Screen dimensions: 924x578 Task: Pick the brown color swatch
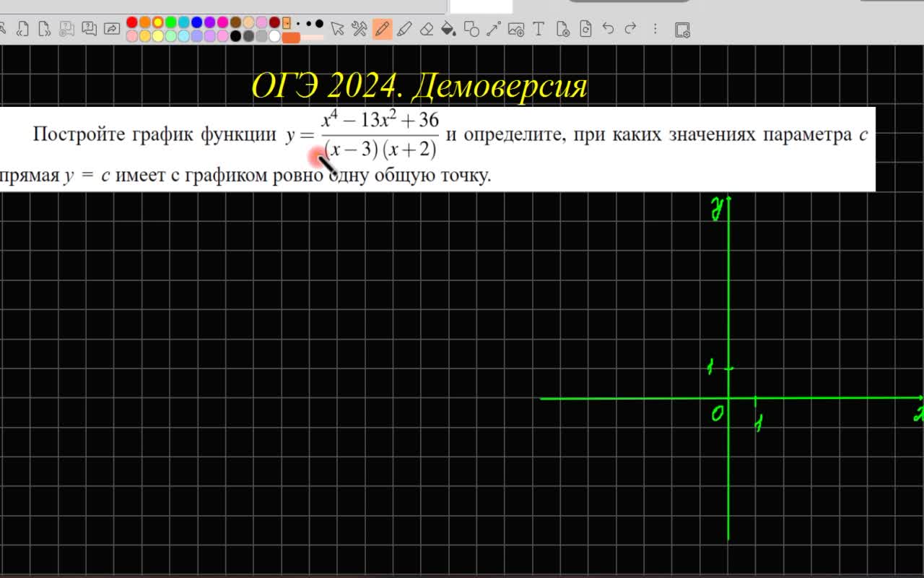click(x=236, y=22)
